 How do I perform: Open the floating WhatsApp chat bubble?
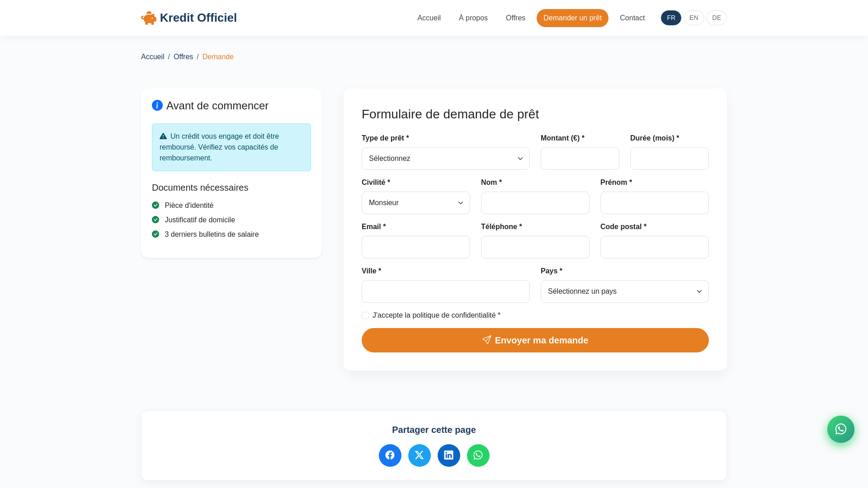pos(841,429)
